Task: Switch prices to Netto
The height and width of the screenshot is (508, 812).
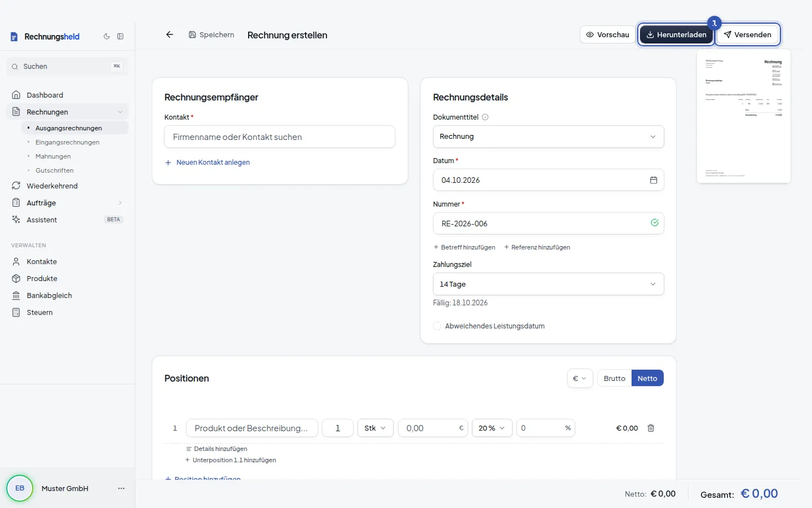Action: 647,378
